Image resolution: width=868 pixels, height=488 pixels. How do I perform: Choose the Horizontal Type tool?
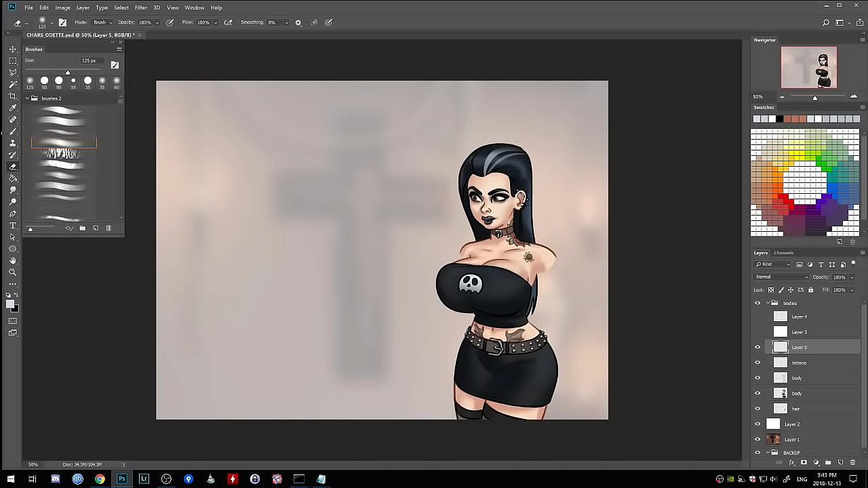12,225
